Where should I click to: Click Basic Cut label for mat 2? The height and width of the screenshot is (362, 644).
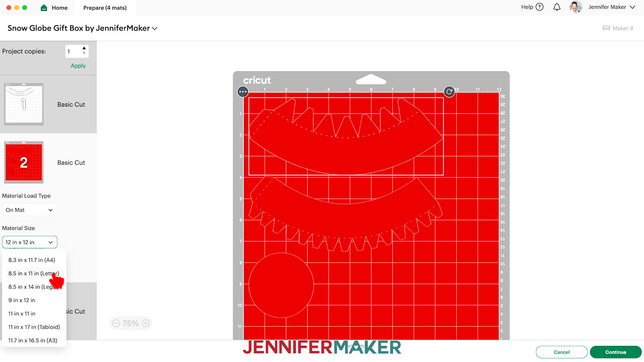[x=71, y=163]
